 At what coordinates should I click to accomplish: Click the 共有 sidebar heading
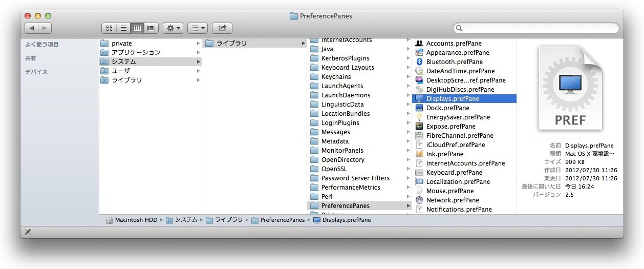pyautogui.click(x=31, y=58)
